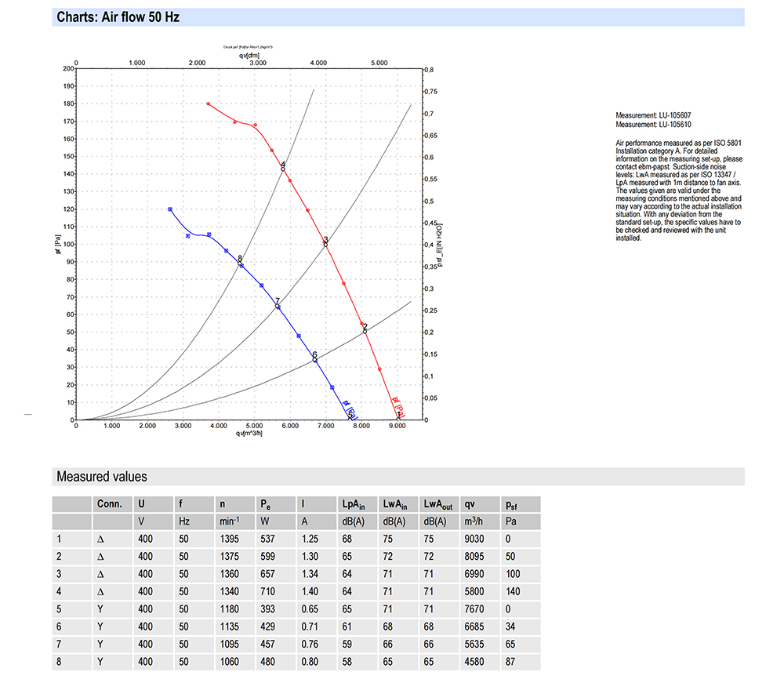Select the 'Conn.' column header
The width and height of the screenshot is (784, 683).
108,504
